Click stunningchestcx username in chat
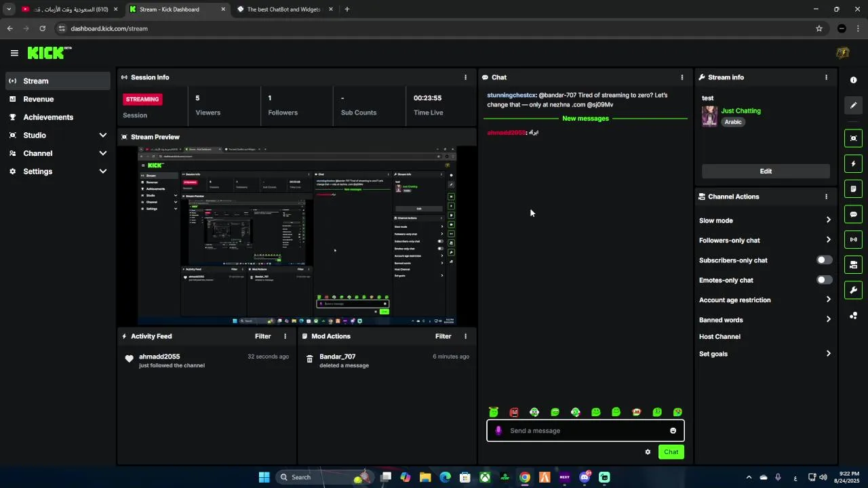868x488 pixels. point(511,96)
